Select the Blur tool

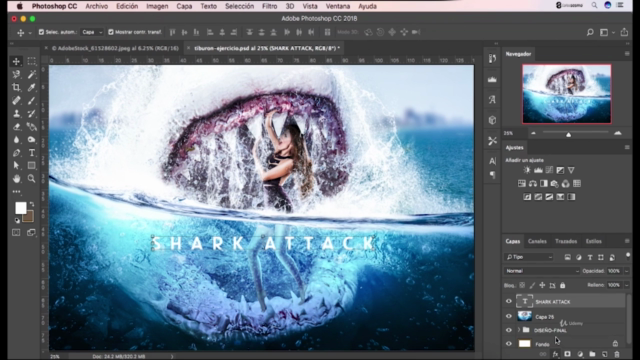16,140
